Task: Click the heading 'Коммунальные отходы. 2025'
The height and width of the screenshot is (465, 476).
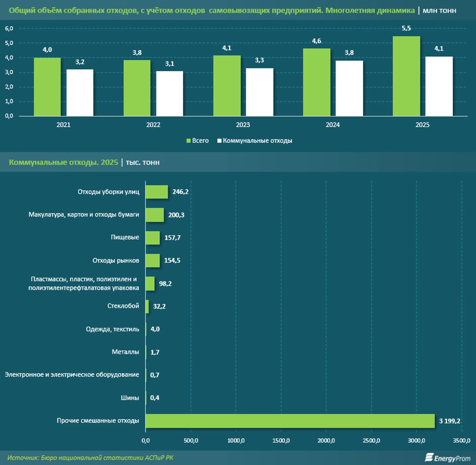Action: click(63, 162)
